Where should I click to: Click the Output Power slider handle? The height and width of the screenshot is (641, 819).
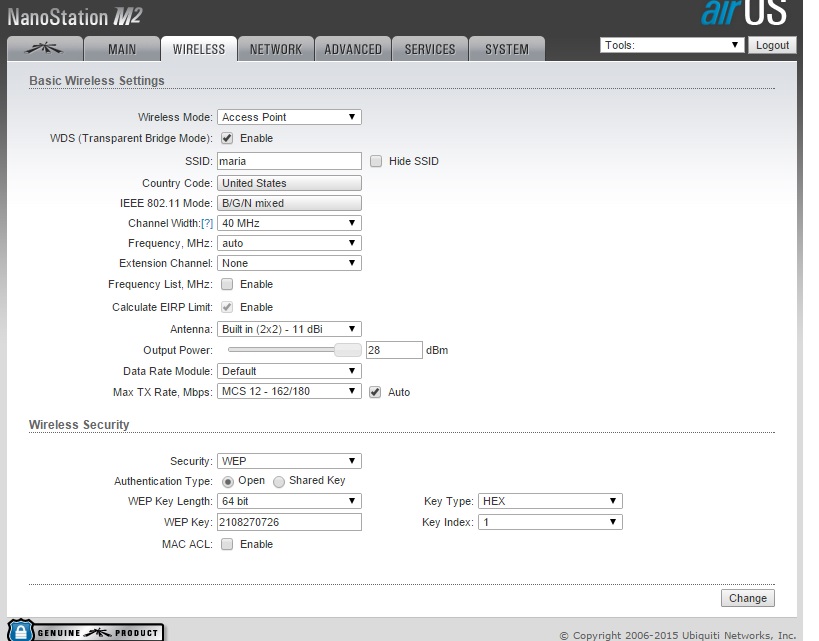click(348, 350)
